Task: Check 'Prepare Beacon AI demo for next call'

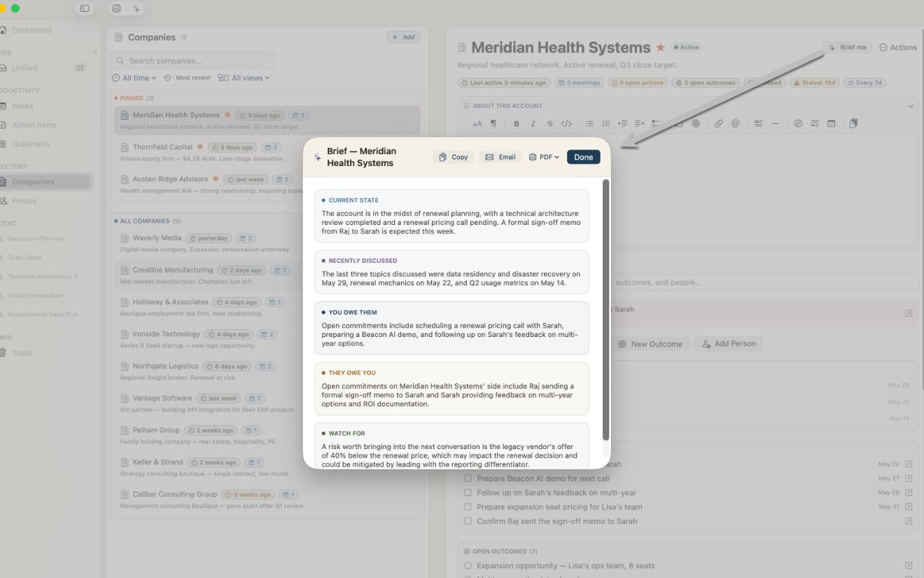Action: point(468,479)
